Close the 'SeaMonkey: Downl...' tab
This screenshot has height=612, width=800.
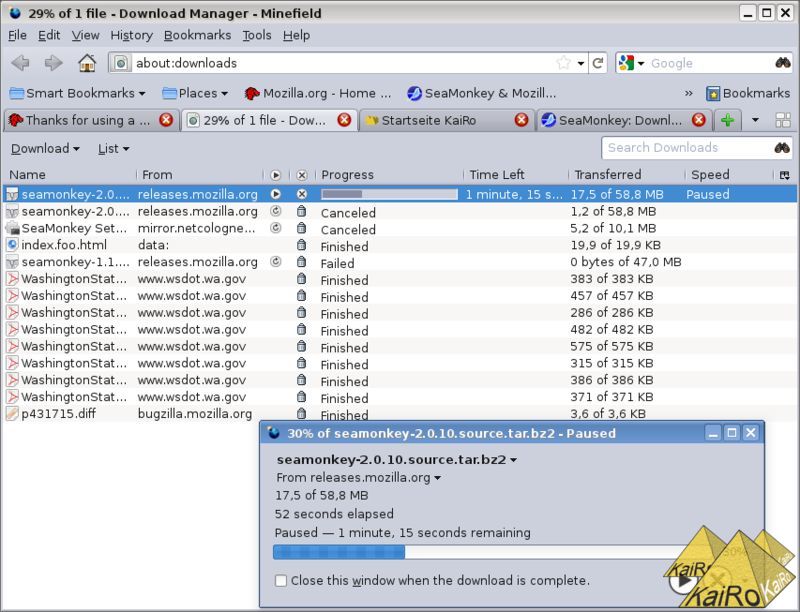coord(698,120)
